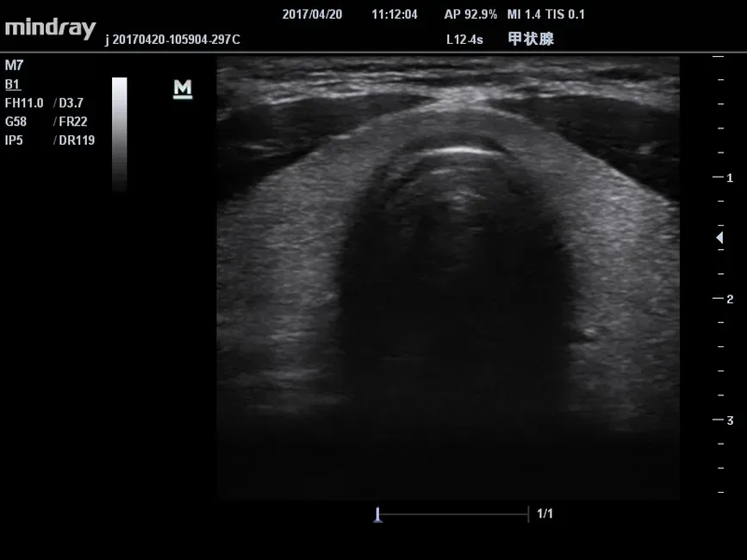This screenshot has width=747, height=560.
Task: Click the mindray logo
Action: click(x=50, y=28)
